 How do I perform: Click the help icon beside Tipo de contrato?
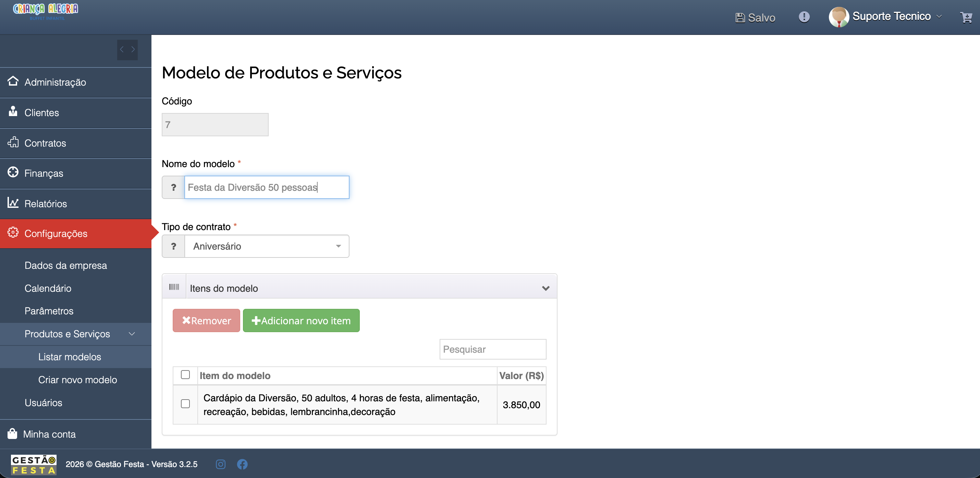click(x=173, y=246)
